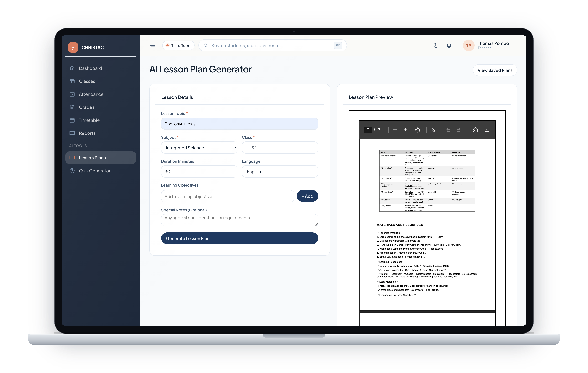Click the 'AI Lesson Plan Generator' title
This screenshot has width=588, height=373.
[x=201, y=69]
